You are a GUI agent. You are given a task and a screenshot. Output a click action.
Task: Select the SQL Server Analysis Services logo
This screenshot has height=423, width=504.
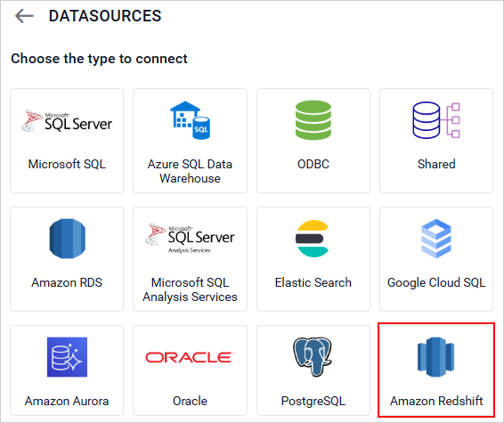click(190, 239)
